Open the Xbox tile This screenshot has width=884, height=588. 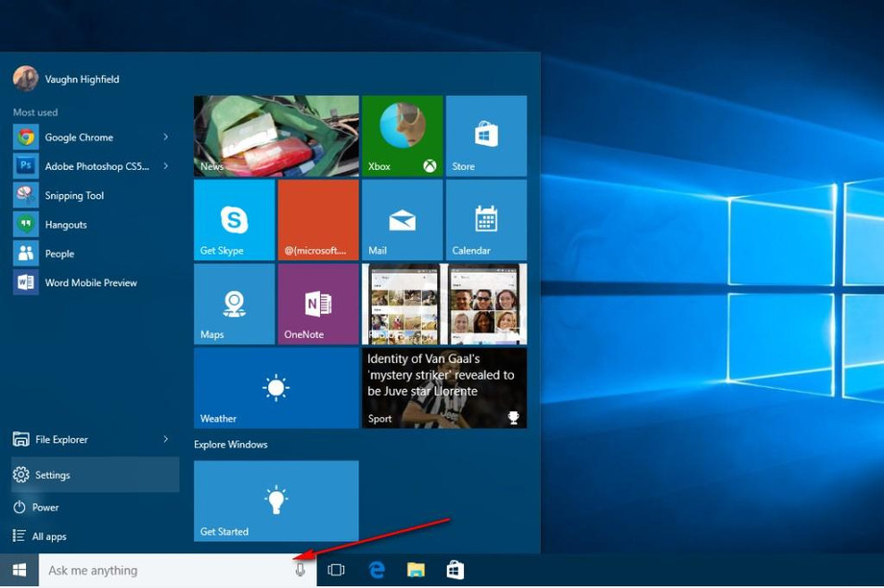pos(403,135)
